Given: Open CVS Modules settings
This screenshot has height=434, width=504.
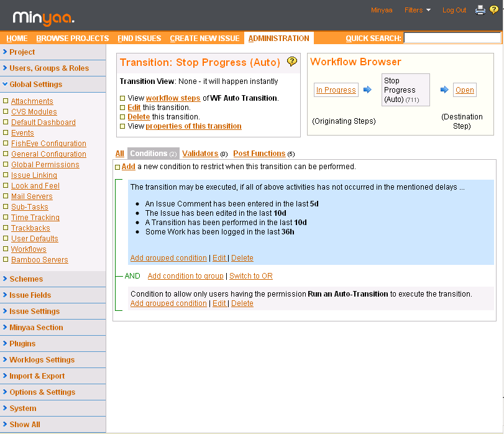Looking at the screenshot, I should tap(34, 112).
